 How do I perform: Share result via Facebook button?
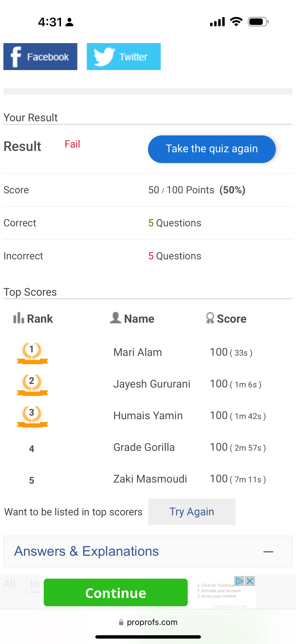pyautogui.click(x=40, y=57)
